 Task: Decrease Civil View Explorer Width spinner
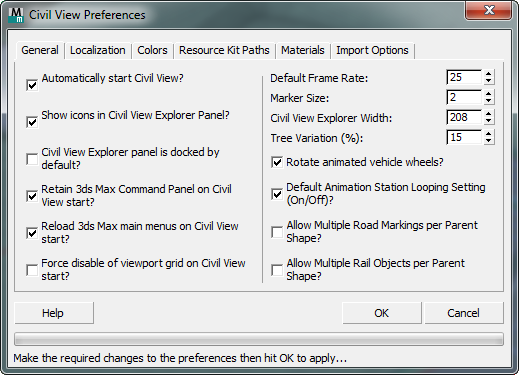click(488, 121)
